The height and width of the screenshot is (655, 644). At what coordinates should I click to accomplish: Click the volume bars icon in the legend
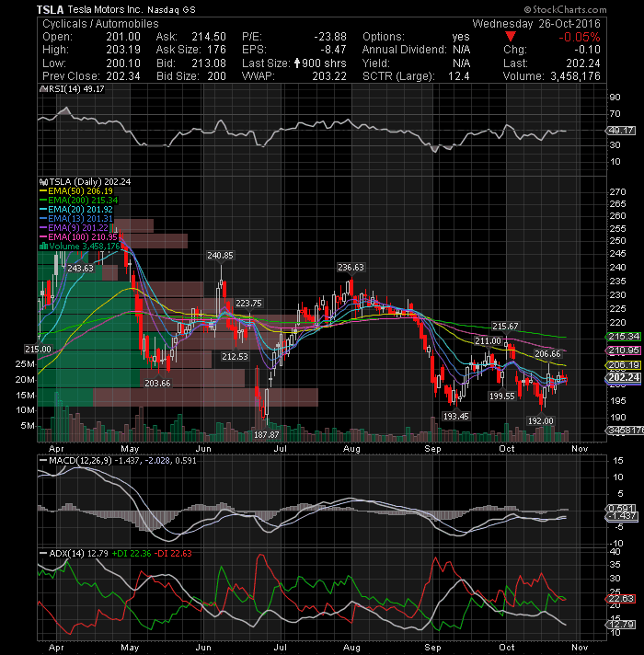(x=43, y=246)
